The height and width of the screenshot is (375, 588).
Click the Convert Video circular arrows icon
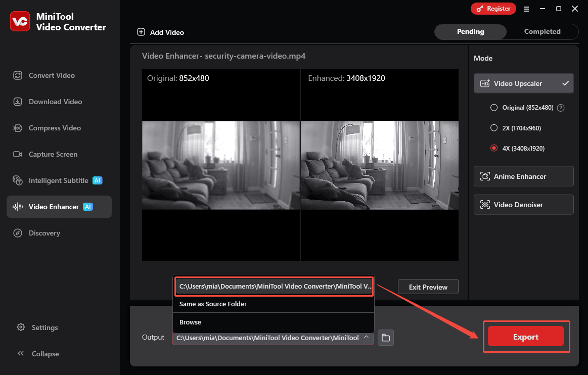(x=18, y=75)
